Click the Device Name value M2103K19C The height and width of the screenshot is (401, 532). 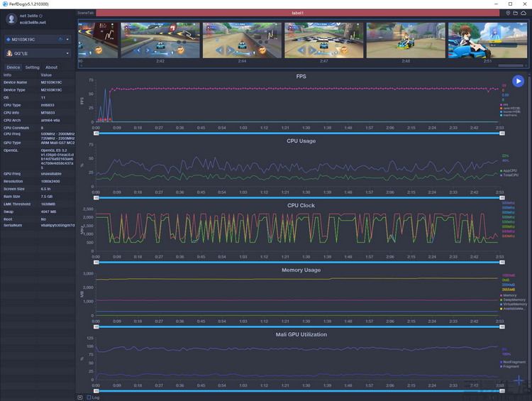click(51, 82)
